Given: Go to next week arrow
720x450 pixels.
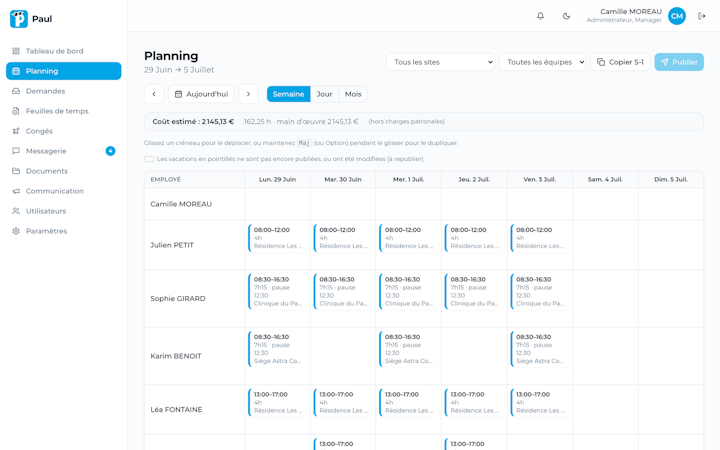Looking at the screenshot, I should (x=248, y=94).
